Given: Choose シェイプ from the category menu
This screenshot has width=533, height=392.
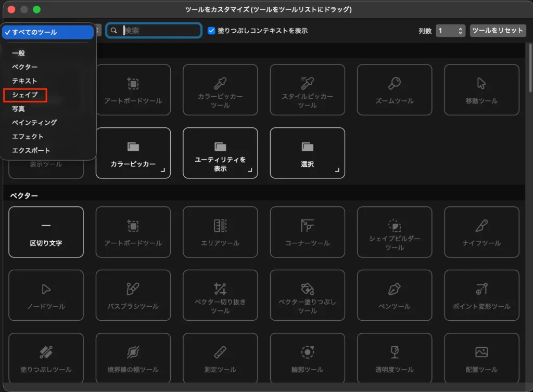Looking at the screenshot, I should [25, 95].
